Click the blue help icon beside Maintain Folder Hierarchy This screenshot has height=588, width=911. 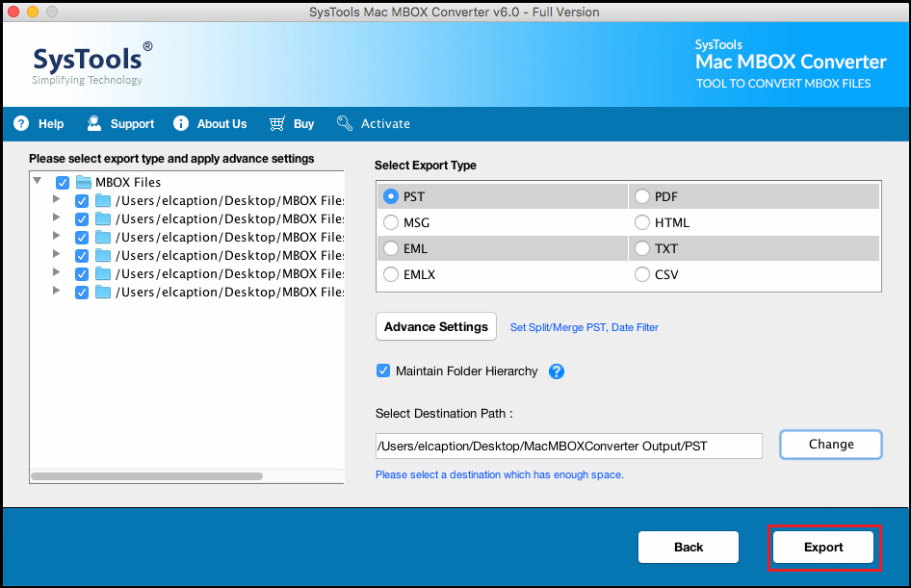(557, 371)
